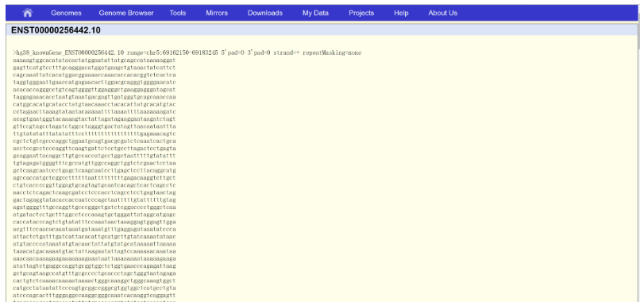Open the Help menu
The image size is (644, 302).
[401, 14]
